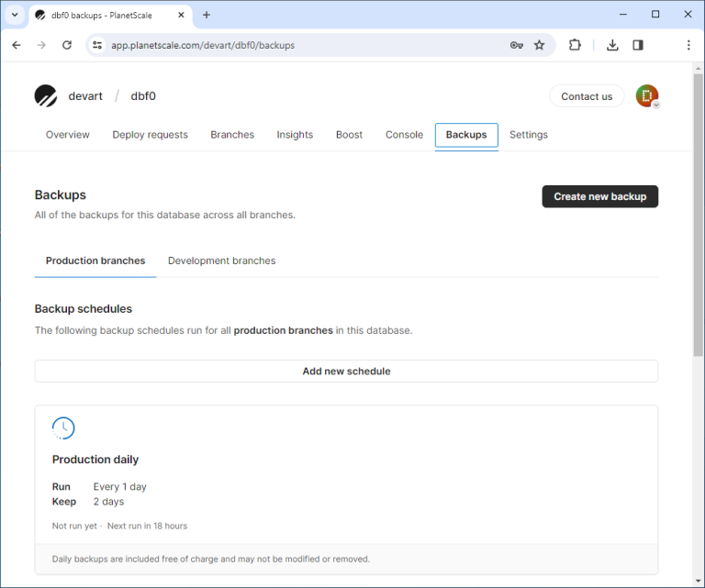Click the Contact us button
The image size is (705, 588).
click(587, 96)
